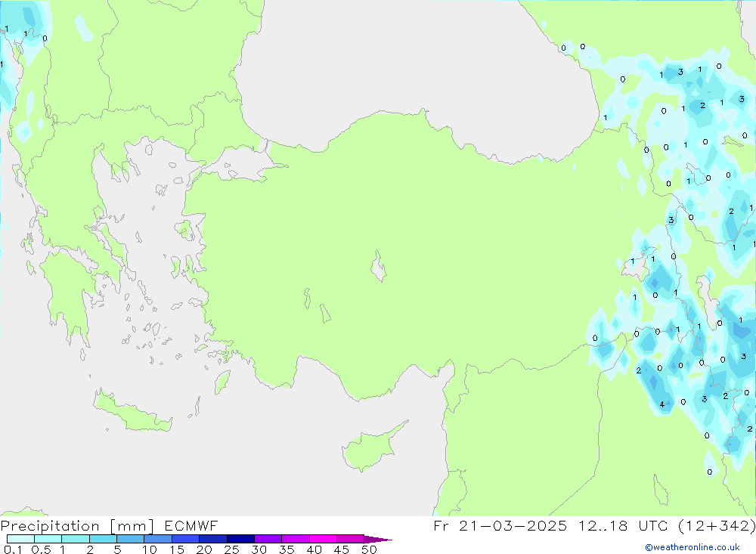756x554 pixels.
Task: Click the "15" legend scale label
Action: pyautogui.click(x=177, y=549)
